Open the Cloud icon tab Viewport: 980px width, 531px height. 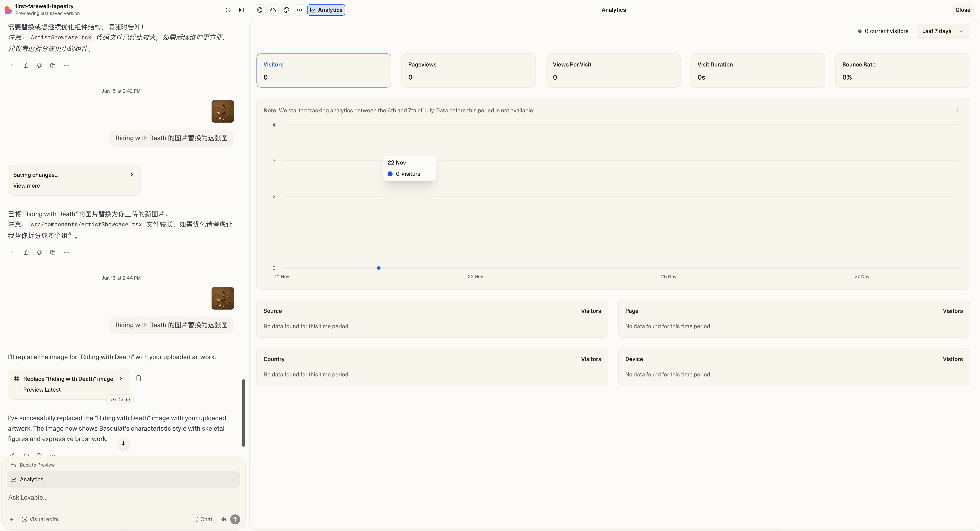click(273, 10)
